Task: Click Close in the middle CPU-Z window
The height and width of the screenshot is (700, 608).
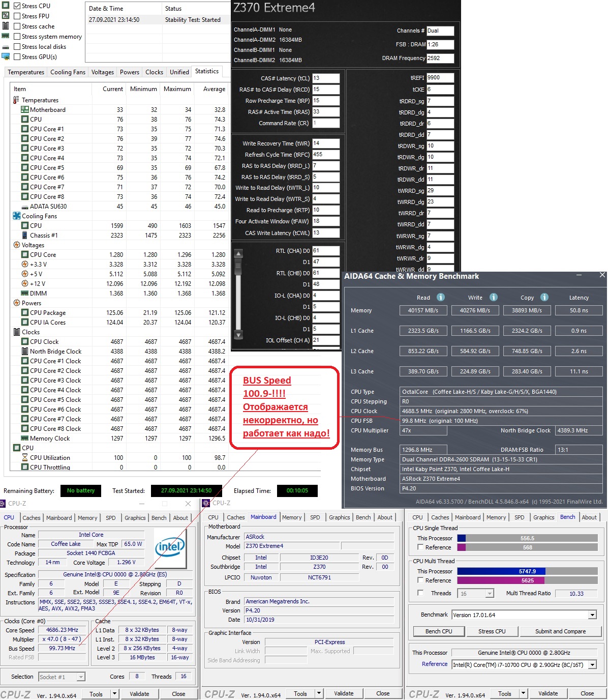Action: point(383,693)
